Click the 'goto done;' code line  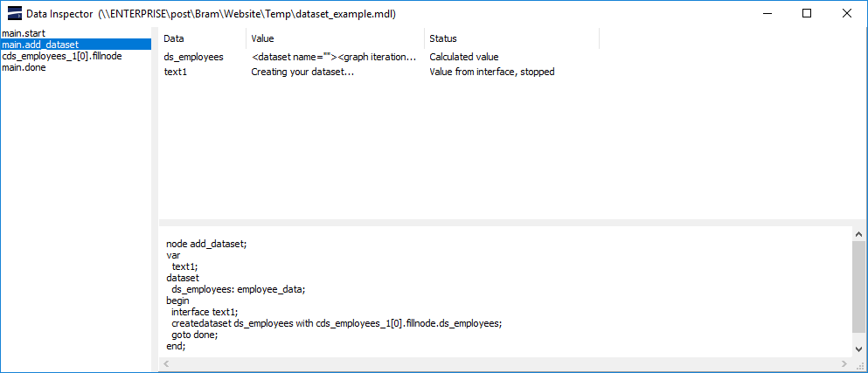click(x=195, y=335)
